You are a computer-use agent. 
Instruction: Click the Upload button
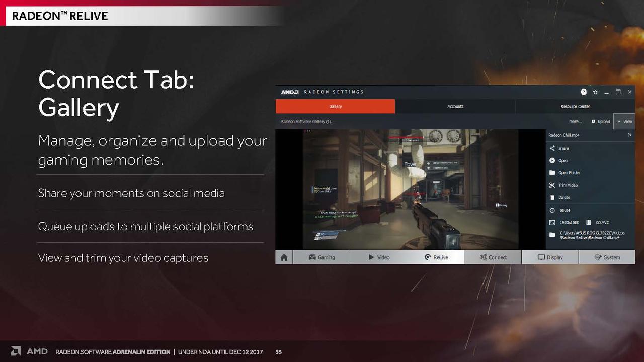pyautogui.click(x=601, y=121)
